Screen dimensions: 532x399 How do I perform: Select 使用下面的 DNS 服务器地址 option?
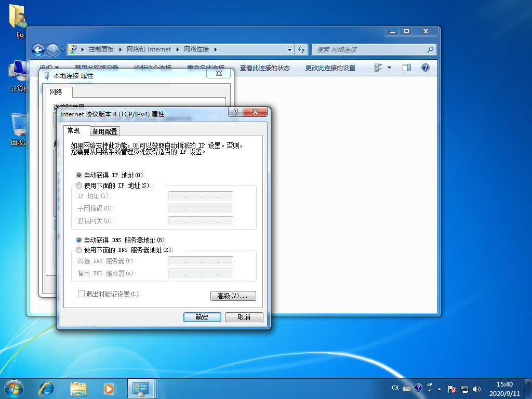click(79, 250)
